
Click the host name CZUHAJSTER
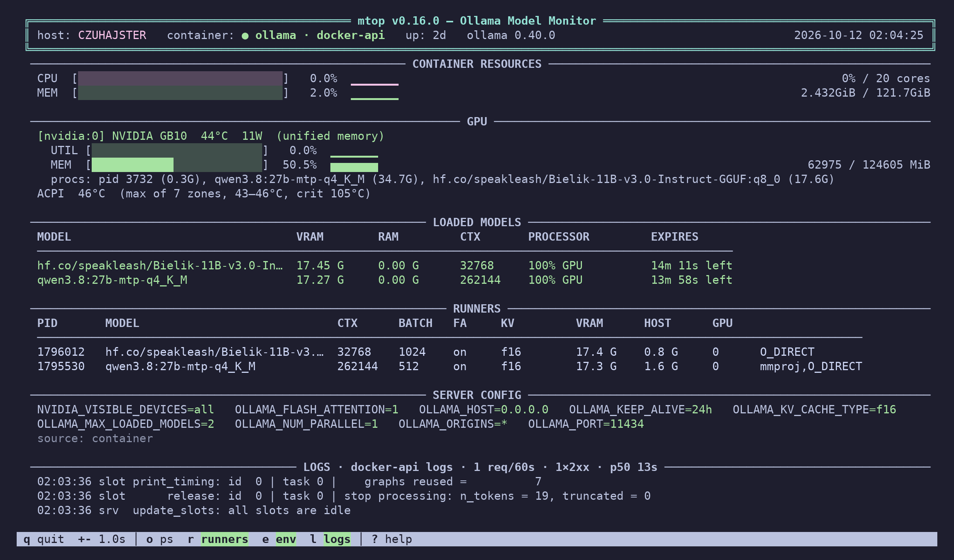pyautogui.click(x=112, y=35)
